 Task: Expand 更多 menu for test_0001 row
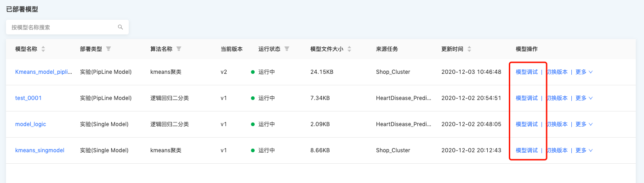584,98
